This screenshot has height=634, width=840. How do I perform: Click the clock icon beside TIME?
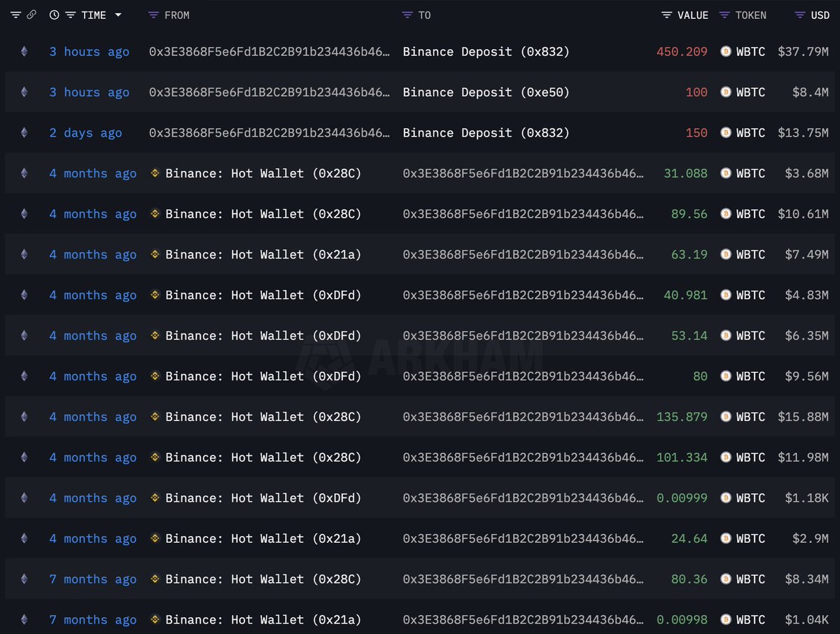click(55, 15)
